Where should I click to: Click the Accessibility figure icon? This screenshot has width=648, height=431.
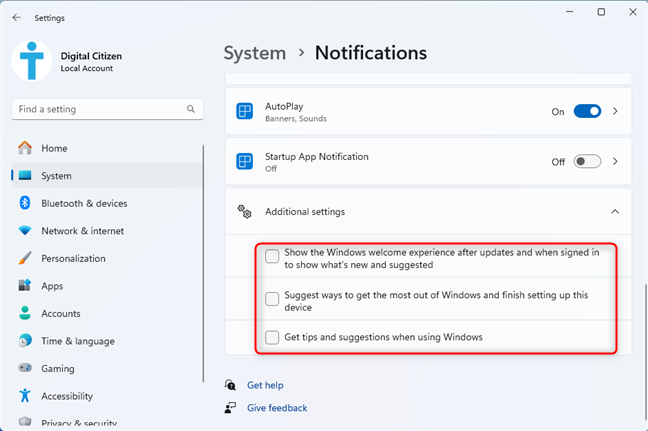coord(25,395)
